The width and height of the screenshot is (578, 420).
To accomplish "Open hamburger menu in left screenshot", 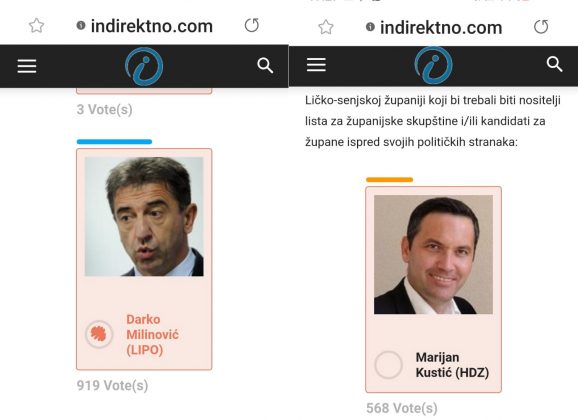I will pos(27,66).
